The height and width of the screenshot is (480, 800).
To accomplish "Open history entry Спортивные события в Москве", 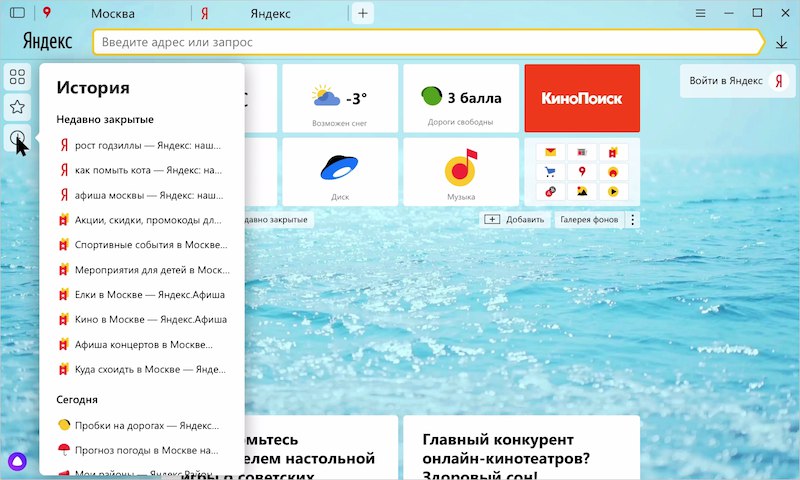I will [143, 245].
